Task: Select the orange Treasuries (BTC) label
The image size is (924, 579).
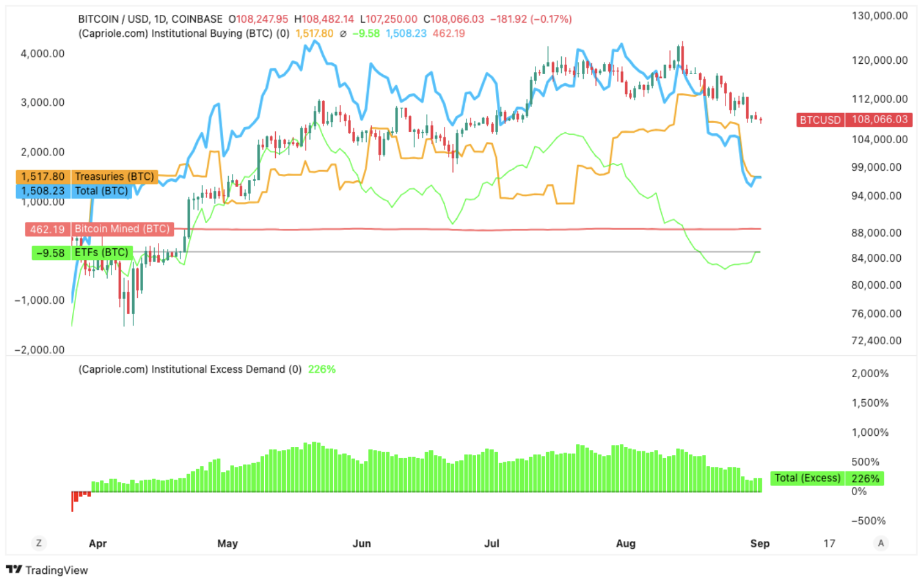Action: coord(114,177)
